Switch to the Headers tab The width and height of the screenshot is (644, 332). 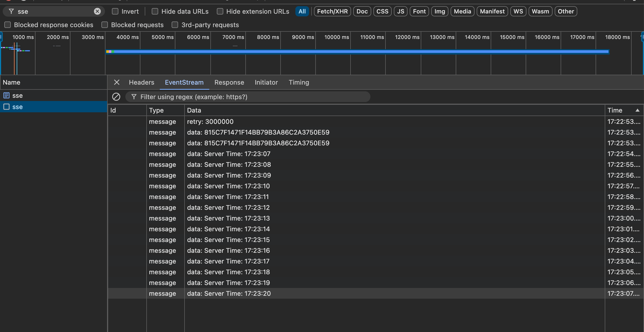pos(141,82)
